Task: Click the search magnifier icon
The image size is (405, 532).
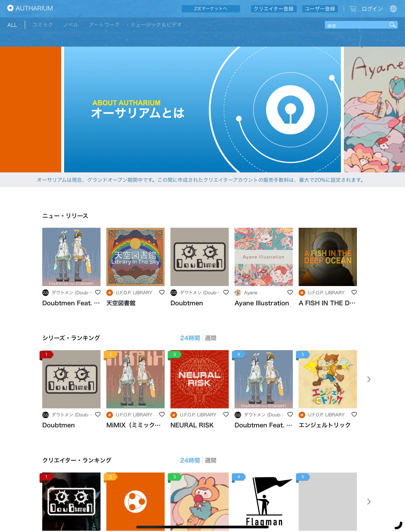Action: [392, 25]
